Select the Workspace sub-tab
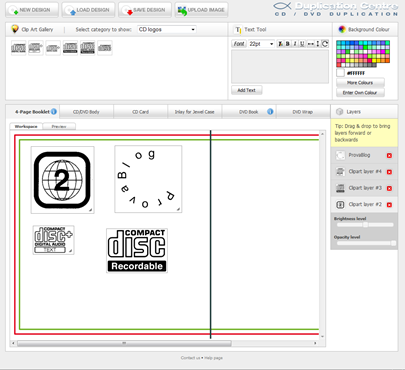This screenshot has width=405, height=370. click(26, 127)
